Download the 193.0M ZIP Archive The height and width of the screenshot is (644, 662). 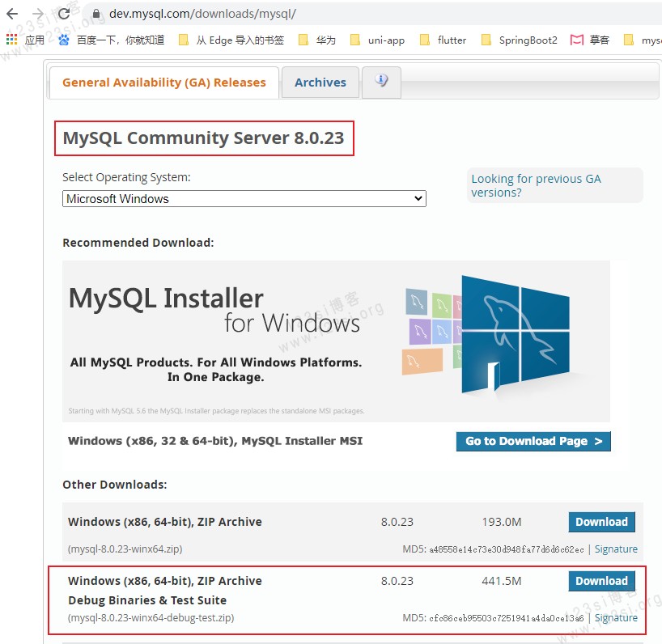[601, 522]
